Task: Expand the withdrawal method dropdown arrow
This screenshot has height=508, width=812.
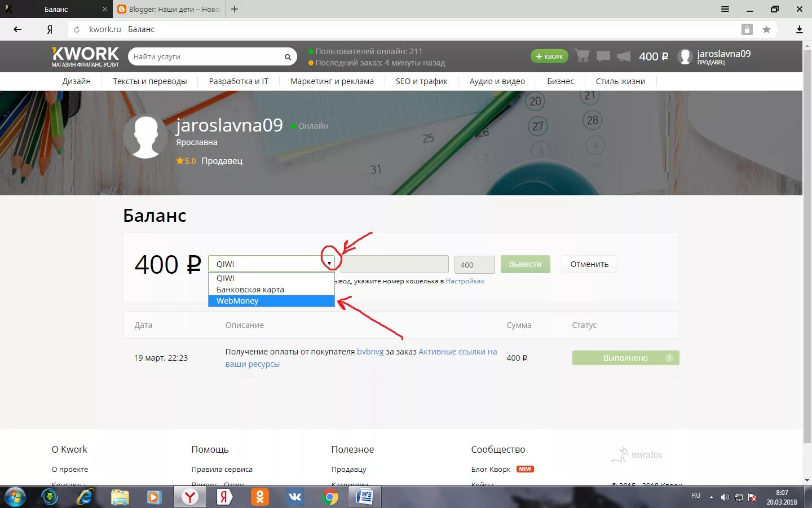Action: pos(329,264)
